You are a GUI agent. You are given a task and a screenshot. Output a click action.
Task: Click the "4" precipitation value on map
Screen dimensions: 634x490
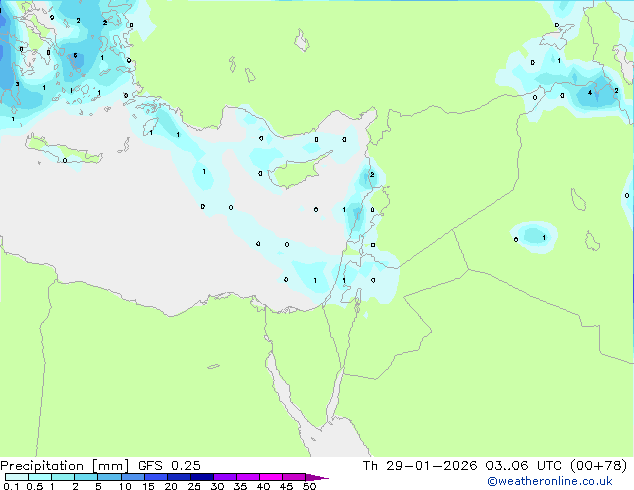[x=590, y=93]
